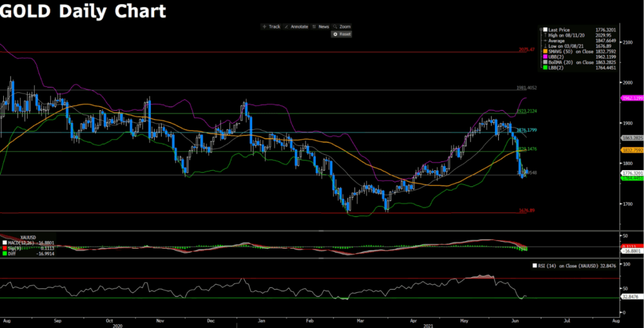This screenshot has width=644, height=328.
Task: Click the Nov month axis label
Action: pos(160,319)
